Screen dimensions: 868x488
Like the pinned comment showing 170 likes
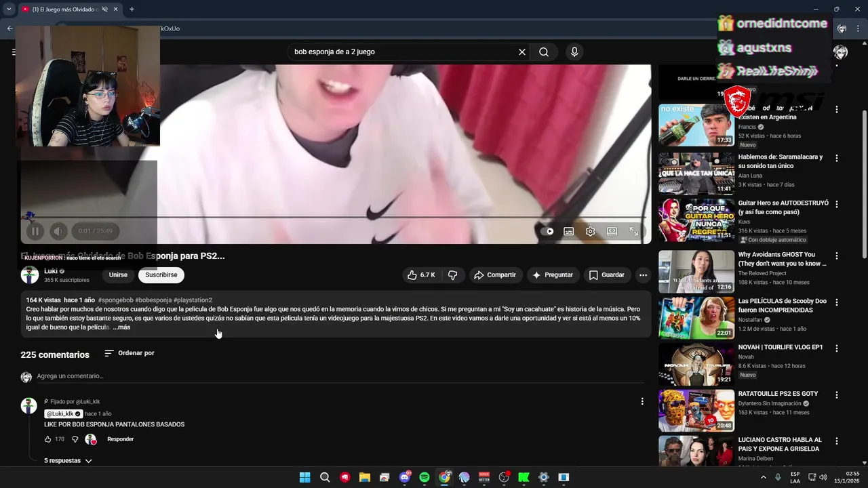tap(48, 439)
